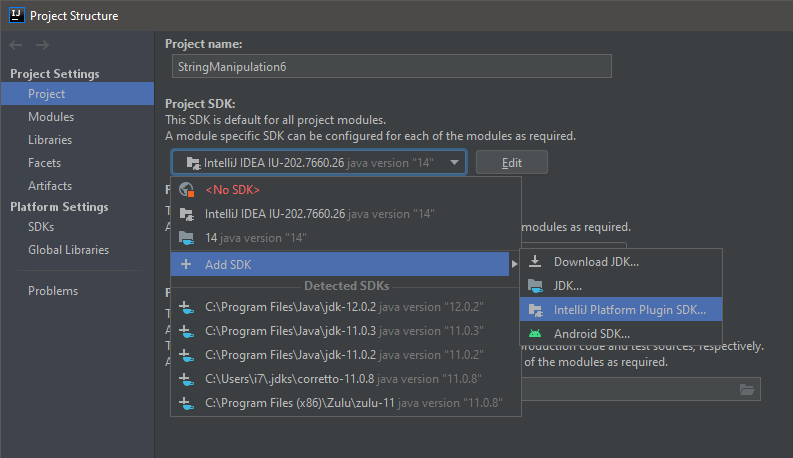
Task: Click the download icon beside Download JDK
Action: point(535,261)
